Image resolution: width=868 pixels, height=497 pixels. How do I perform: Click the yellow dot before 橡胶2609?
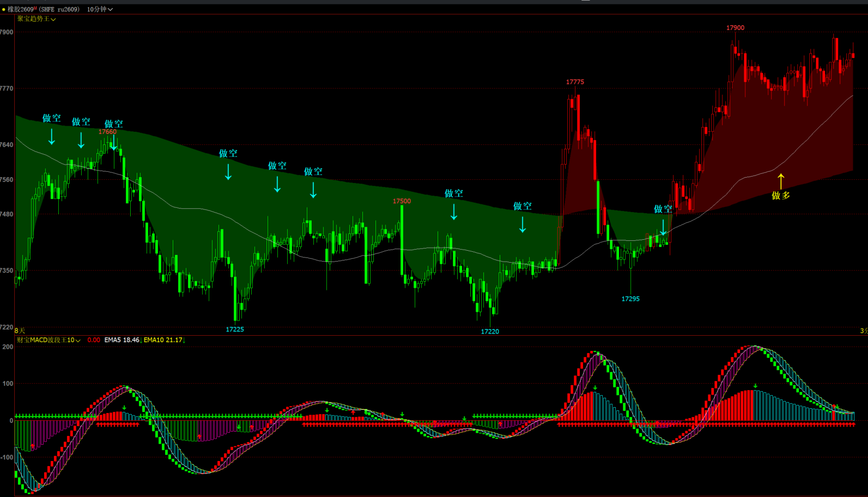click(3, 9)
